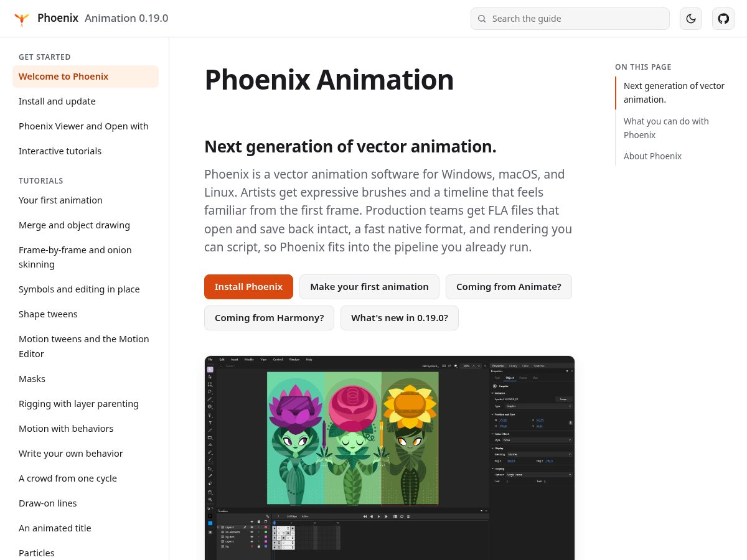Go to A crowd from one cycle
Image resolution: width=747 pixels, height=560 pixels.
point(85,478)
